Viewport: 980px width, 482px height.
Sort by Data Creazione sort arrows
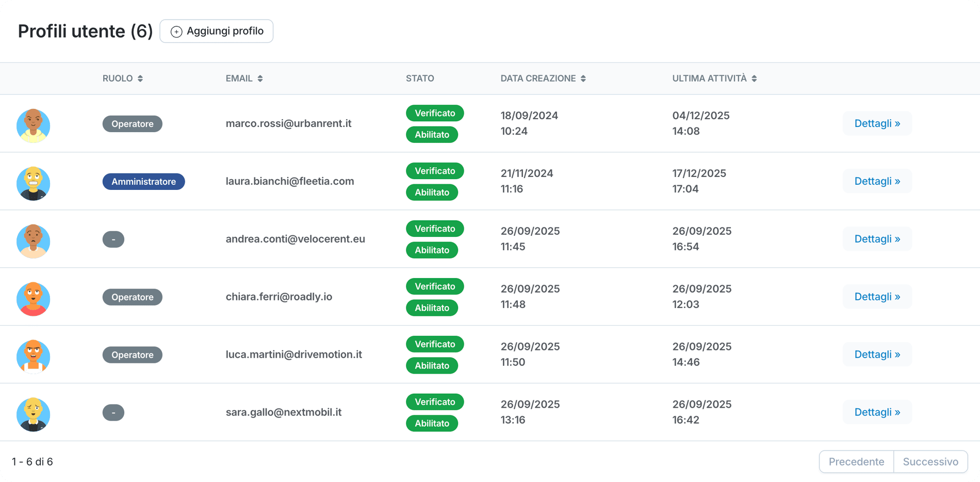(583, 78)
